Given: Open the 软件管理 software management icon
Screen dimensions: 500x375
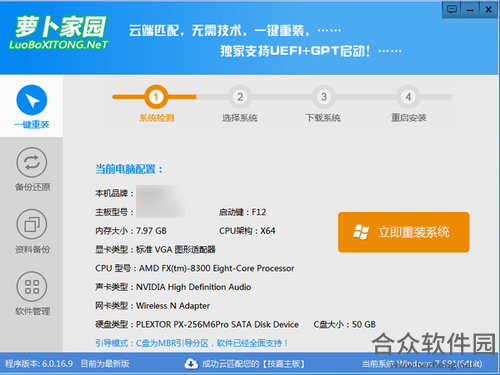Looking at the screenshot, I should tap(32, 286).
